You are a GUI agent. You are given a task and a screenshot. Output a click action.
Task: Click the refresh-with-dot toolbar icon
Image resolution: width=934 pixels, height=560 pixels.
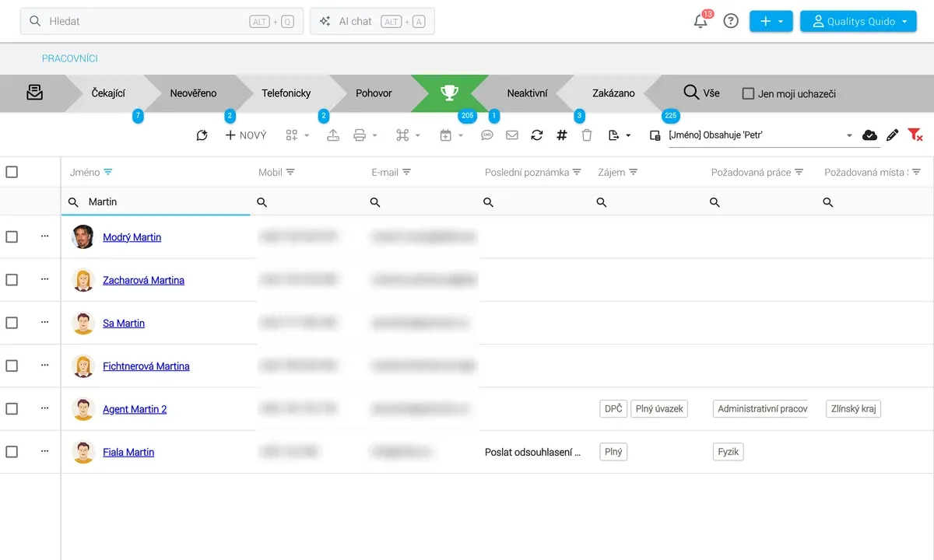point(202,135)
